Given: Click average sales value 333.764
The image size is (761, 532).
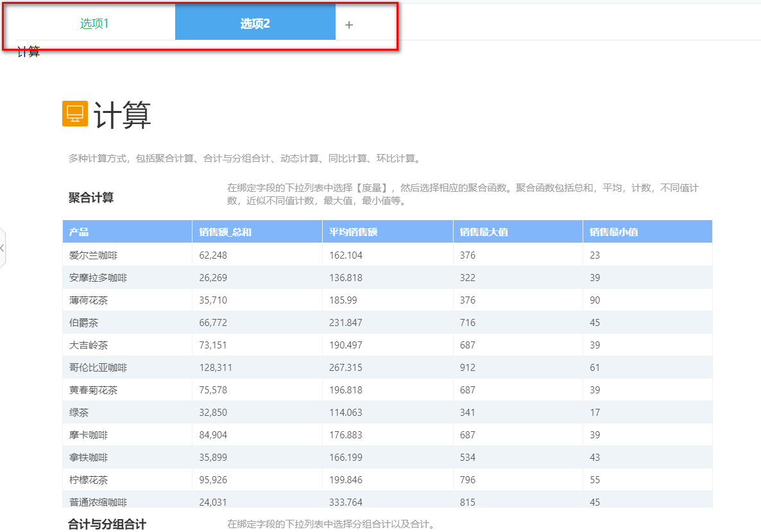Looking at the screenshot, I should (346, 502).
